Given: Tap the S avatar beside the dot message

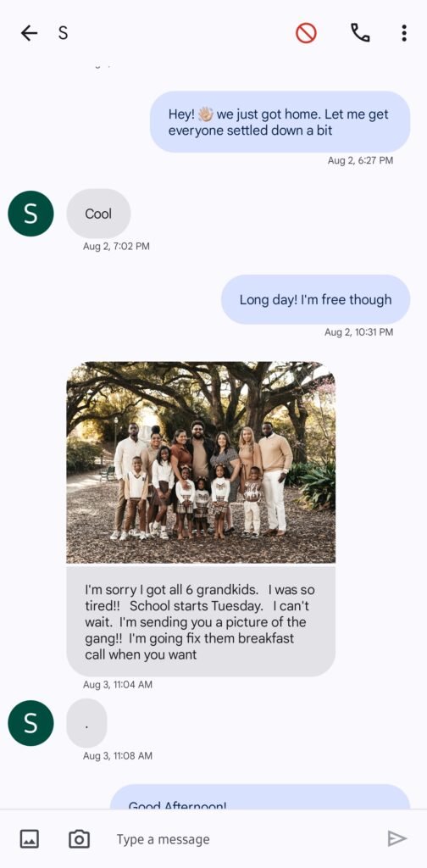Looking at the screenshot, I should [x=31, y=723].
